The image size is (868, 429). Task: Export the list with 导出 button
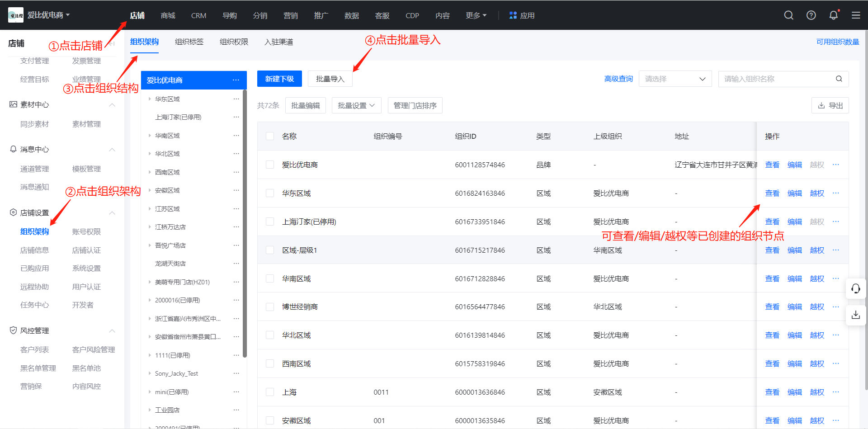(x=830, y=105)
